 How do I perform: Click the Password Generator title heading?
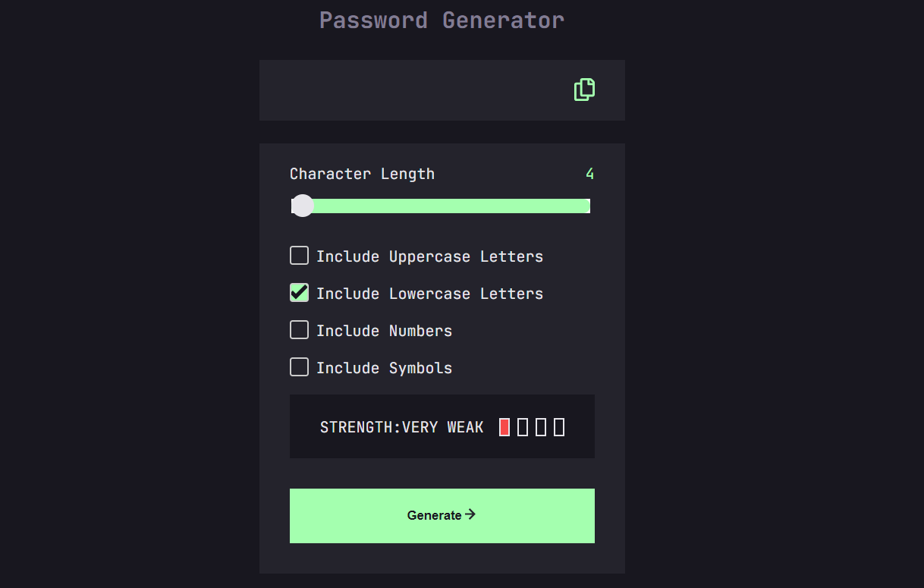441,20
